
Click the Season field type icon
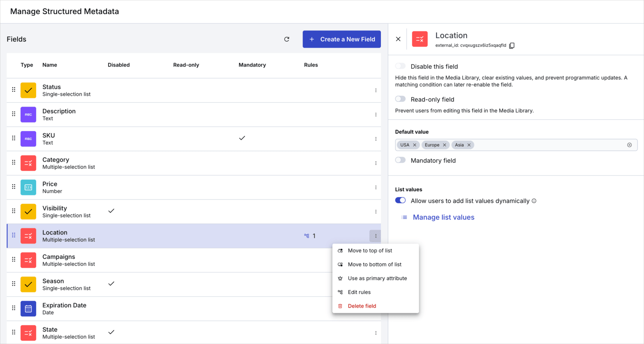(28, 284)
